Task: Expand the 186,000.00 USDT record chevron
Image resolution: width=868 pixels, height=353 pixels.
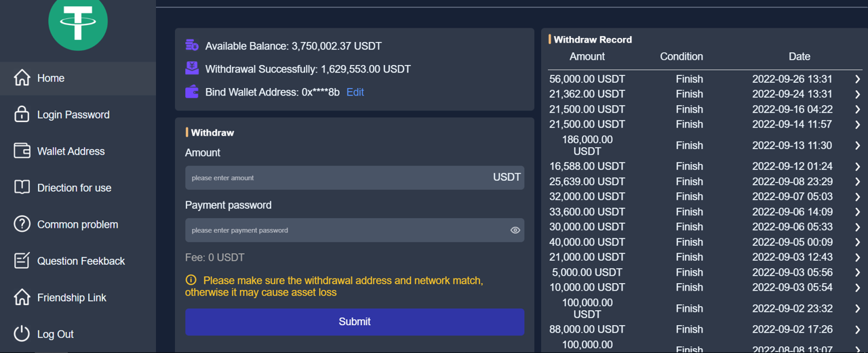Action: tap(858, 146)
